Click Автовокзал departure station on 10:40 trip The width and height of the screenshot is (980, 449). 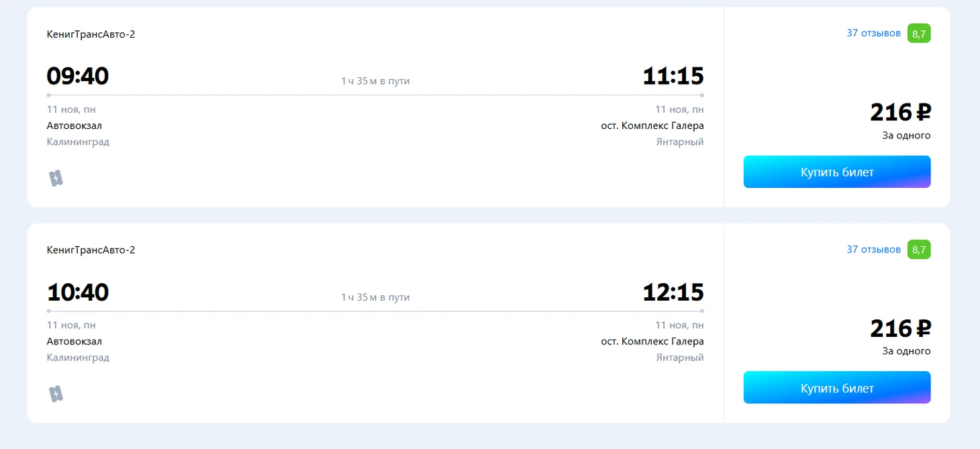click(x=75, y=342)
